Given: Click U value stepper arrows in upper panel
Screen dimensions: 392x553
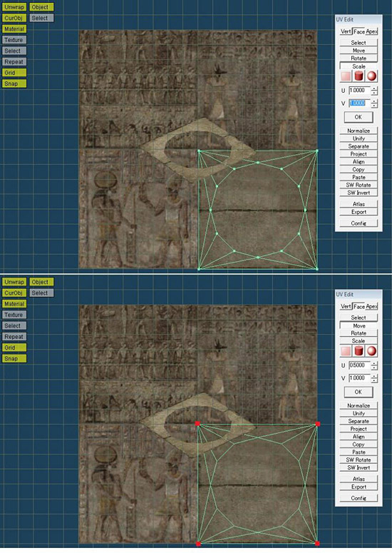Looking at the screenshot, I should click(374, 91).
